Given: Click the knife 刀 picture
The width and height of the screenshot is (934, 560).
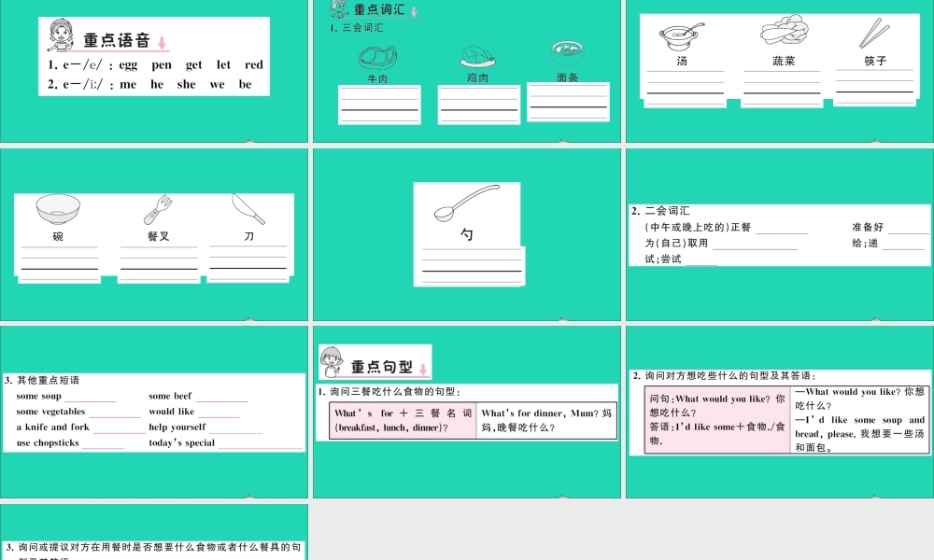Looking at the screenshot, I should point(249,209).
